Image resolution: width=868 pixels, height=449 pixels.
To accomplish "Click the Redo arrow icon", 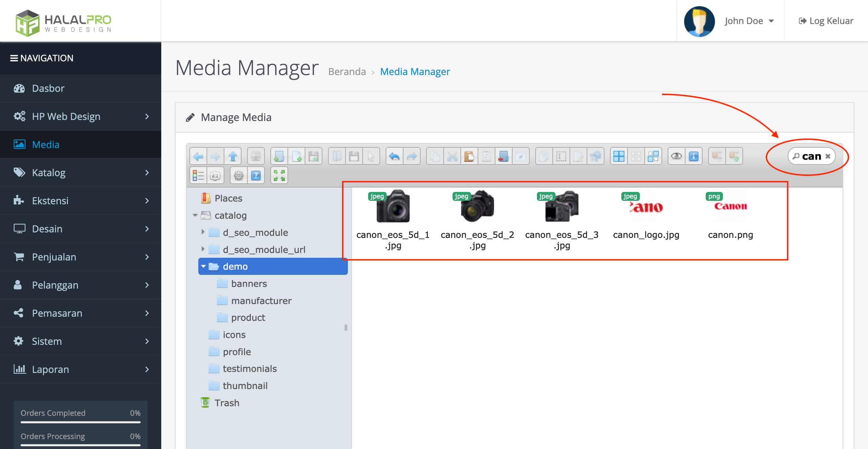I will pos(412,157).
